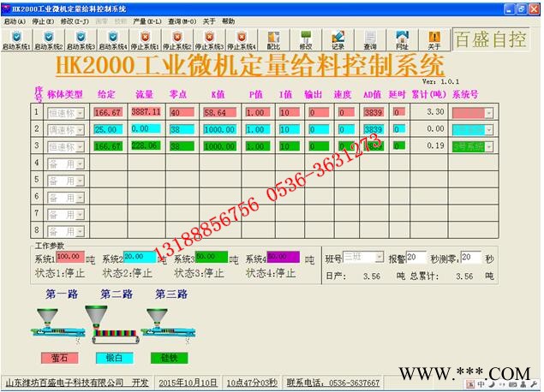Expand row 2 scale type dropdown

click(81, 130)
